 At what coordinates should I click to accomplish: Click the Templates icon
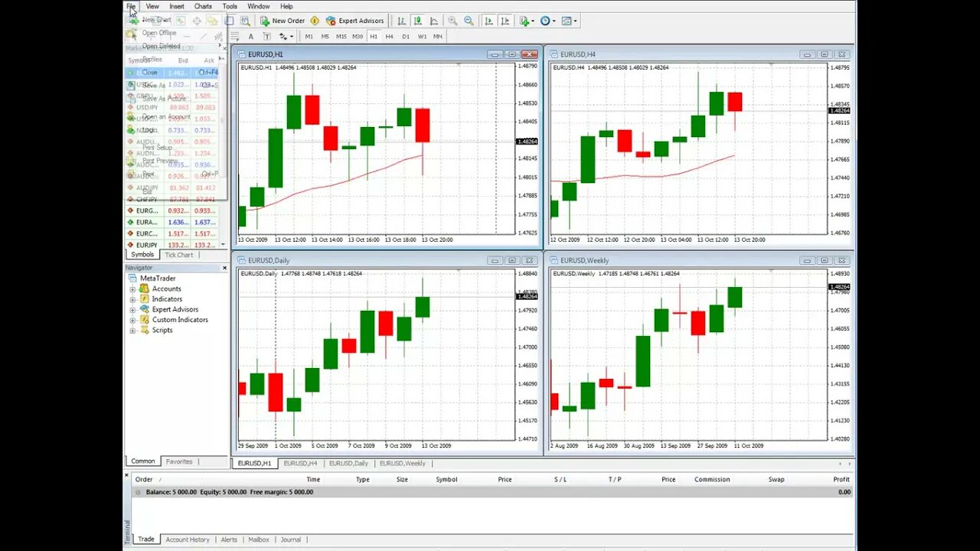(x=567, y=21)
